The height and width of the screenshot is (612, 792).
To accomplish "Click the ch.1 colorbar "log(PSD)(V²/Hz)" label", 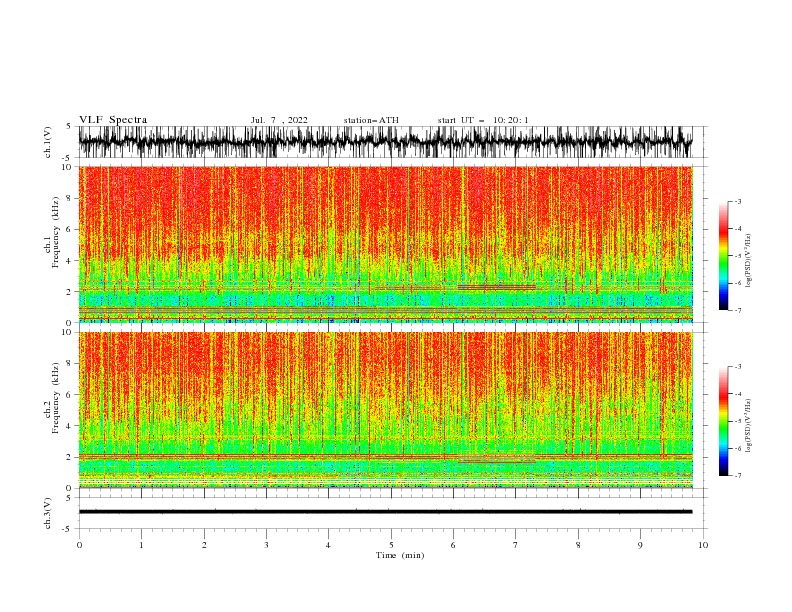I will [x=748, y=261].
